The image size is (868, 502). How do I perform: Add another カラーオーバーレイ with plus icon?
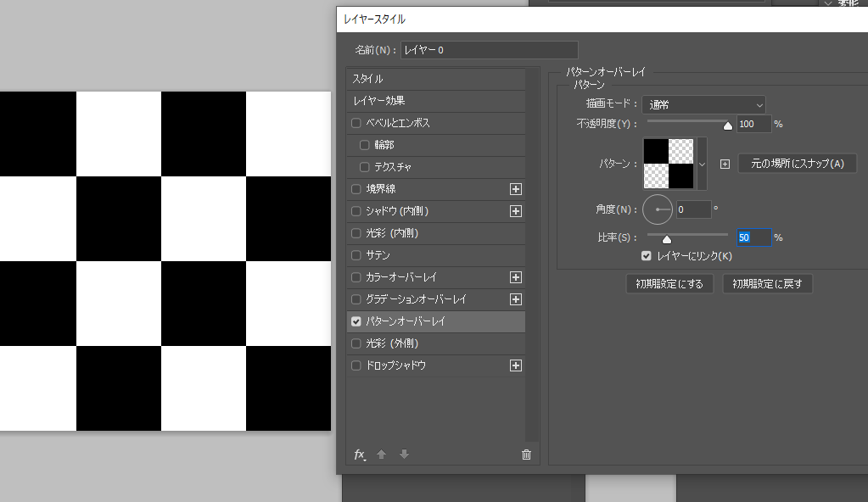pyautogui.click(x=515, y=277)
